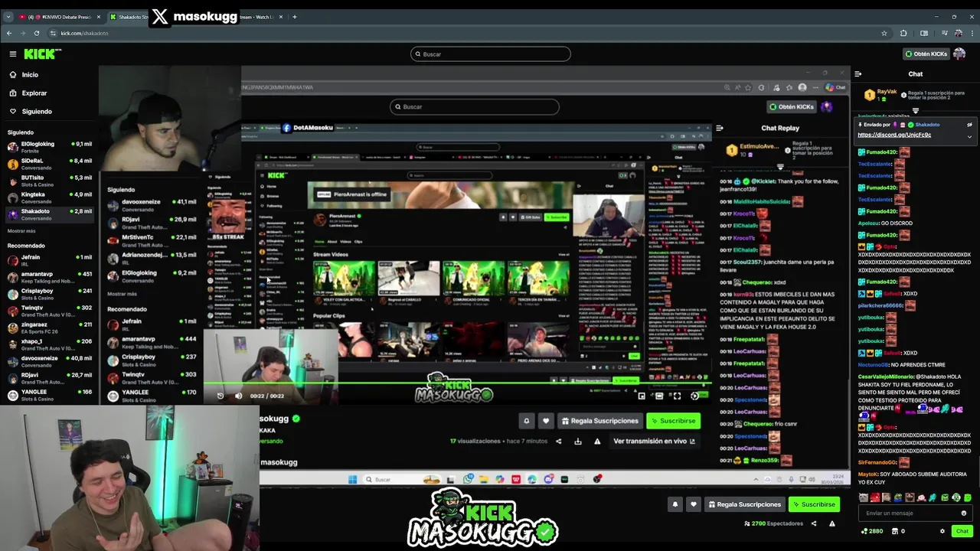
Task: Download the clip with download icon
Action: click(578, 441)
